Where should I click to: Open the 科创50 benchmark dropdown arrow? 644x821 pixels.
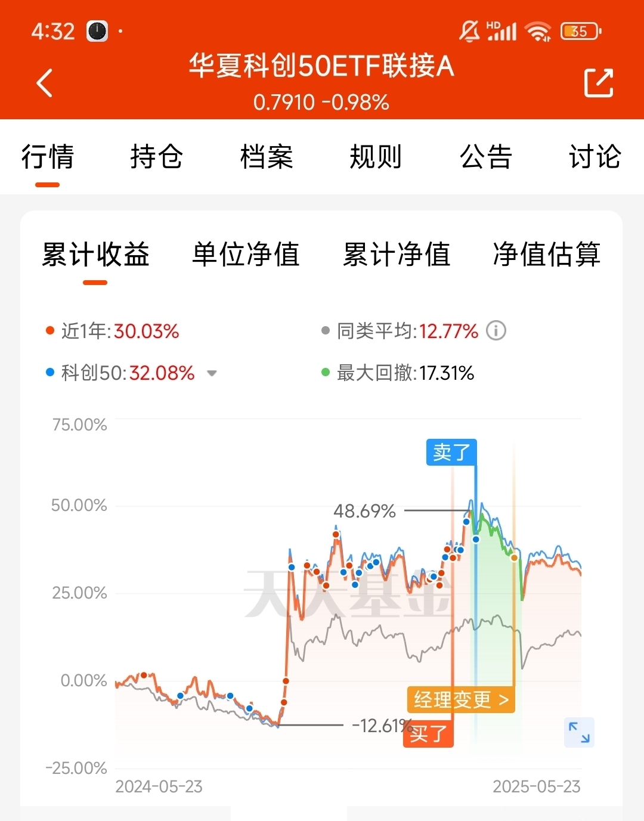pos(212,374)
